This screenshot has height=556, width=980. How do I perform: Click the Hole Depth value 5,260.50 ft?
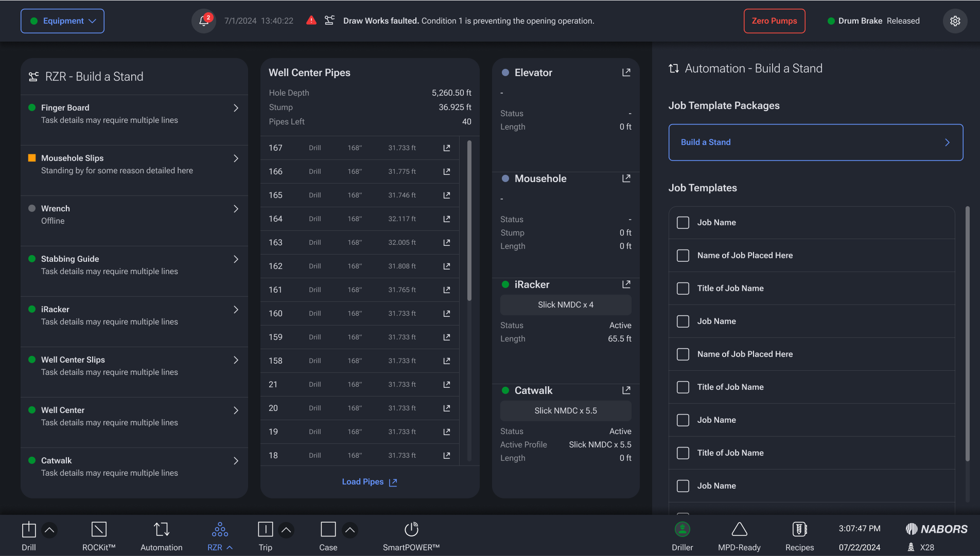(x=451, y=93)
